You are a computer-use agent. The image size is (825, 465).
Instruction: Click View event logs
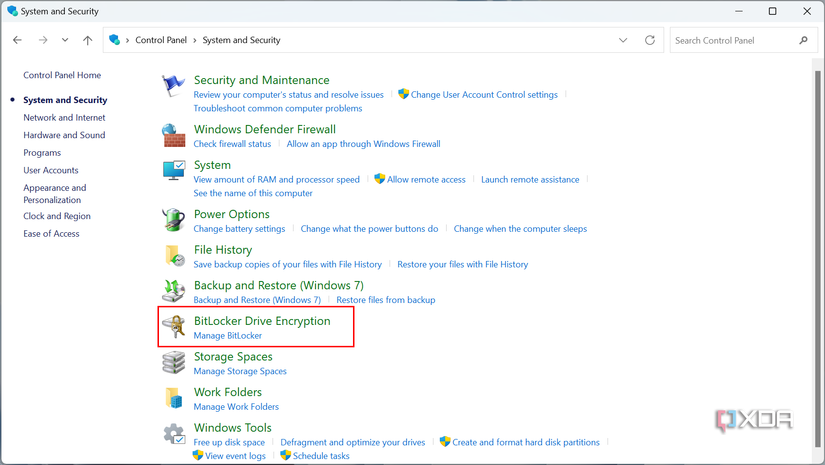tap(235, 456)
